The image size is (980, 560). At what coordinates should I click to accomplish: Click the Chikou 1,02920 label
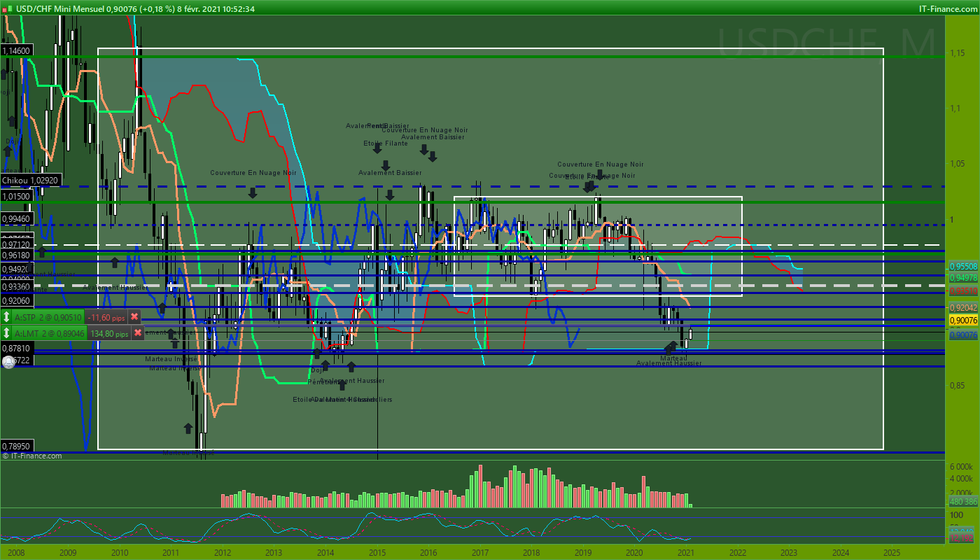click(30, 180)
